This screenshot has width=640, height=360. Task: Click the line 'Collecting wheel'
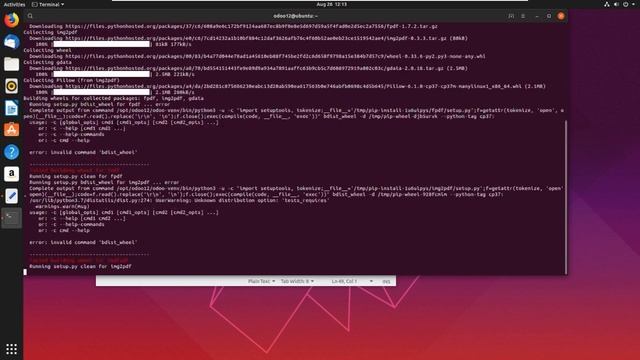(47, 50)
